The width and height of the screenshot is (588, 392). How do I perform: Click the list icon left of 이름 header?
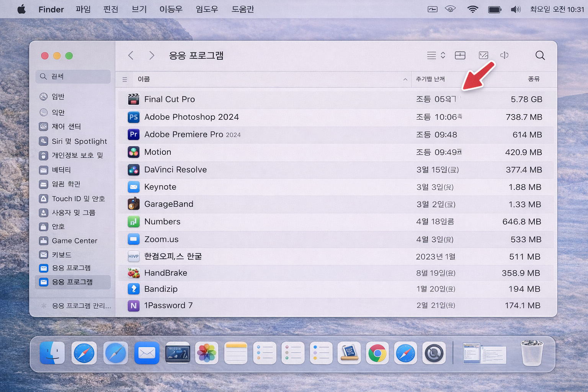[125, 80]
